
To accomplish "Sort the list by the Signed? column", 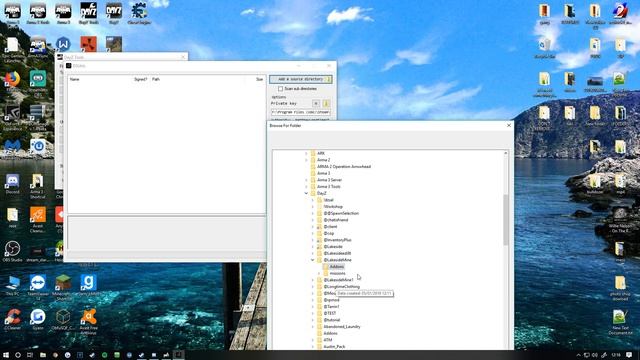I will pyautogui.click(x=141, y=79).
